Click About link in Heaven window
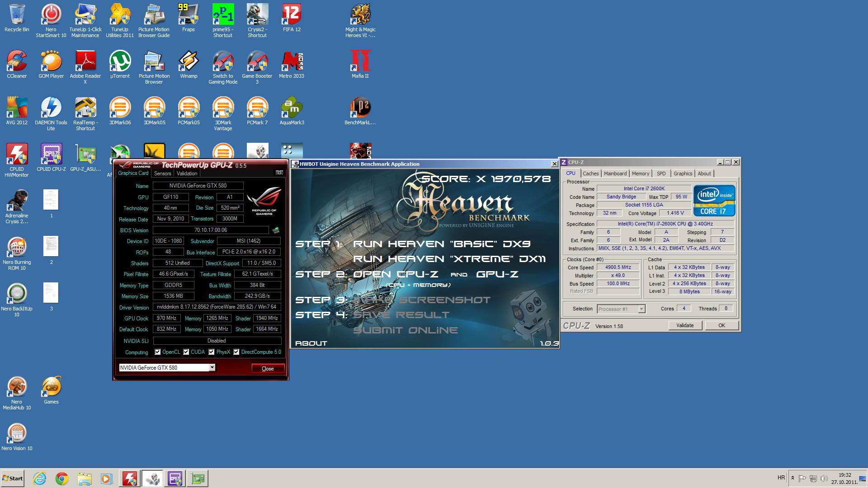Screen dimensions: 868x488 311,343
